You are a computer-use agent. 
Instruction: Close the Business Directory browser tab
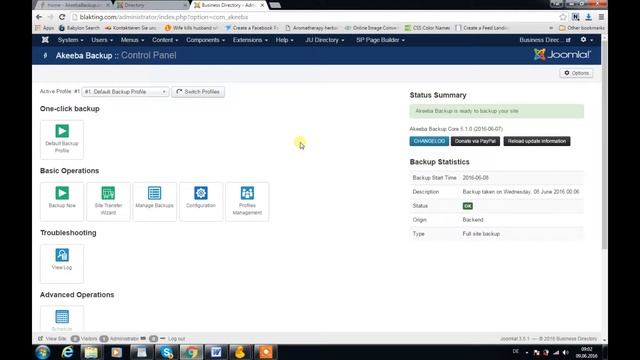click(262, 5)
